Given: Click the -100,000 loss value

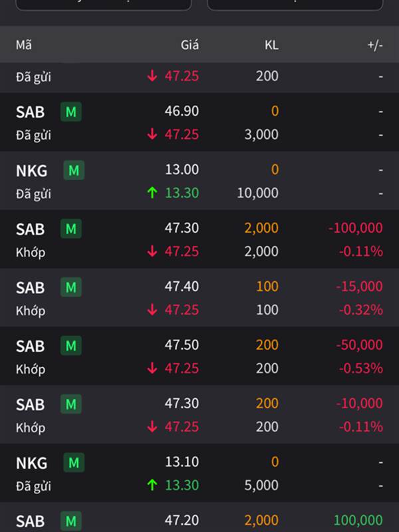Looking at the screenshot, I should point(355,228).
